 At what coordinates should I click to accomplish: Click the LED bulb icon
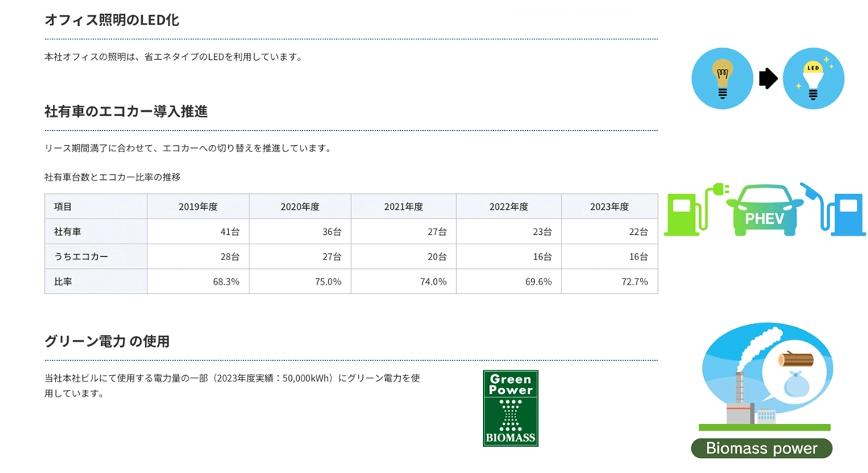(814, 79)
